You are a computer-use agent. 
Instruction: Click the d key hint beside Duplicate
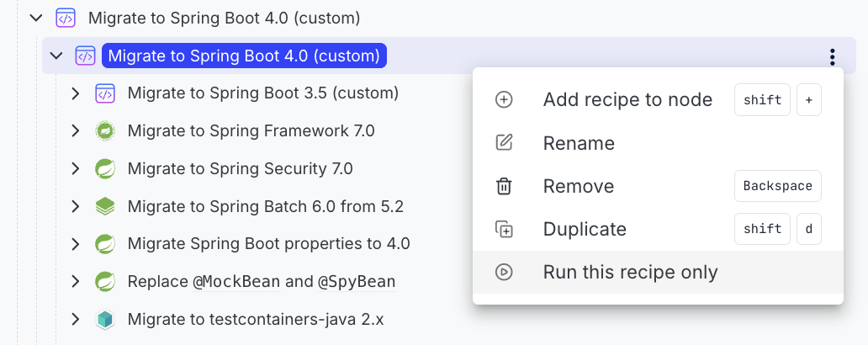pyautogui.click(x=809, y=229)
